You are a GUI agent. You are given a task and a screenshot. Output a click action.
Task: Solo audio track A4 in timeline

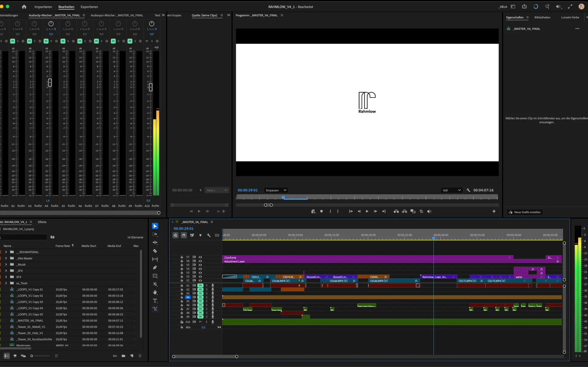click(206, 297)
